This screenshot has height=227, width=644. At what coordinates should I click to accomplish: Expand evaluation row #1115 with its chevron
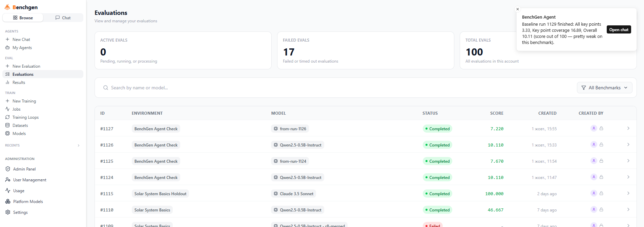[x=628, y=194]
